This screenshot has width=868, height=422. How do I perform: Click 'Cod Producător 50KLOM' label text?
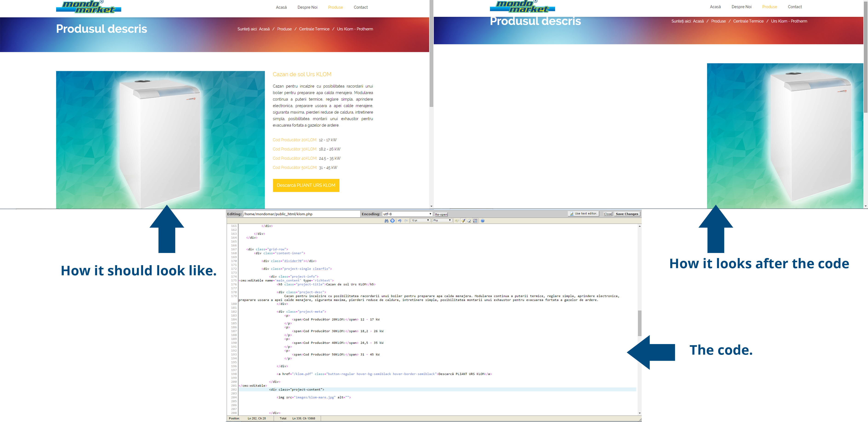point(294,167)
